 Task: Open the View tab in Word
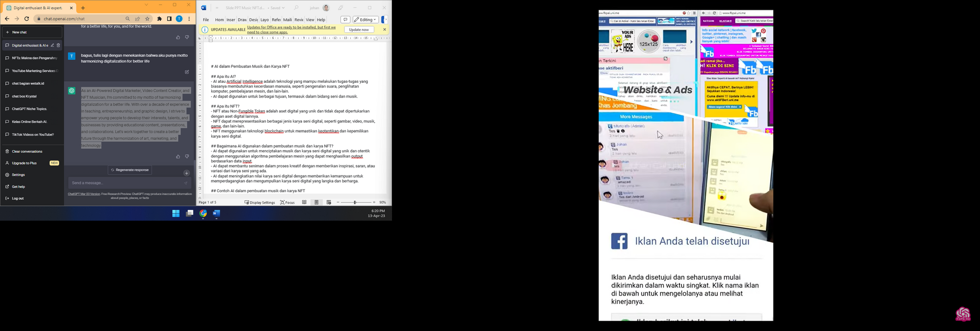[x=310, y=20]
